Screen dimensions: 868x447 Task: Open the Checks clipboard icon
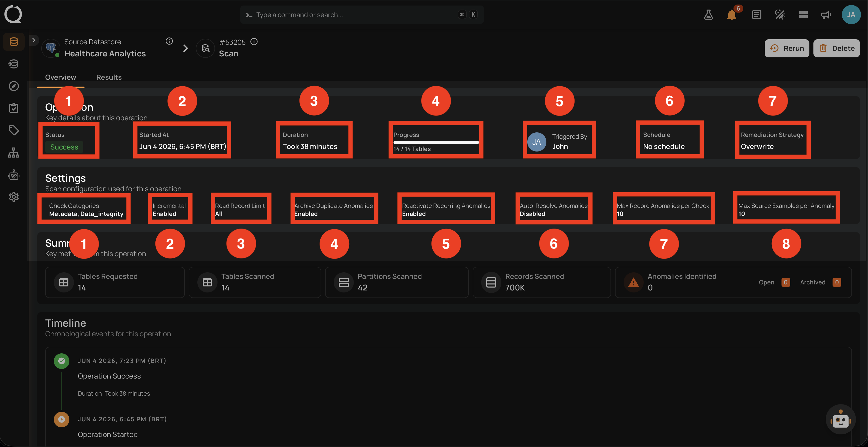pyautogui.click(x=14, y=108)
